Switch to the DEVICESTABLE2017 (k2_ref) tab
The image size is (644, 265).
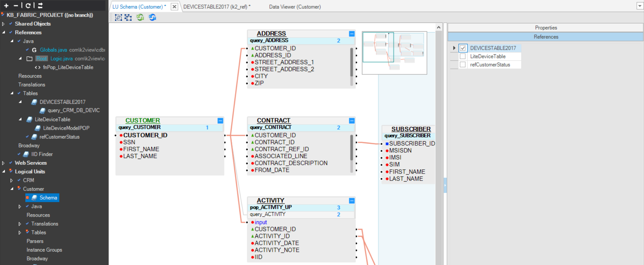point(217,7)
